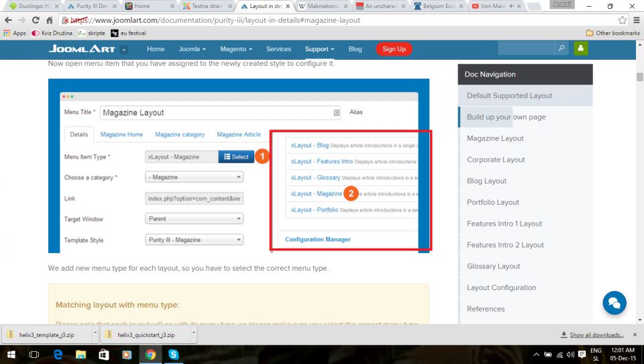This screenshot has height=364, width=644.
Task: Open Default Supported Layout in Doc Navigation
Action: coord(525,95)
